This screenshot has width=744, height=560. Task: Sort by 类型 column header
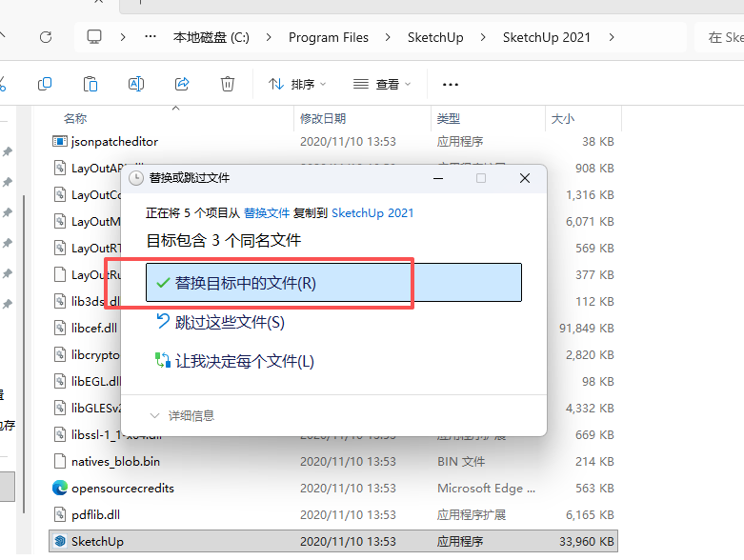pos(449,118)
